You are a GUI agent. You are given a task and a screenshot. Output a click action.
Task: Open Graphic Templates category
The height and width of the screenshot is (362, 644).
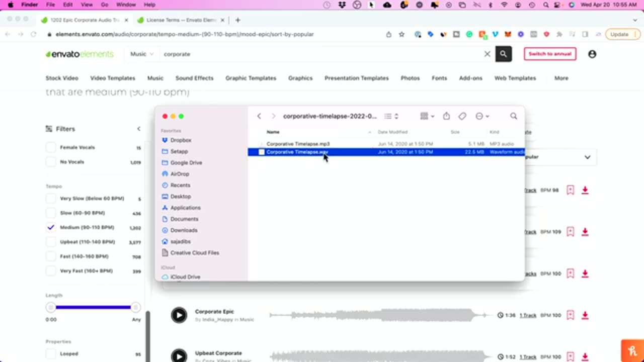(x=251, y=78)
